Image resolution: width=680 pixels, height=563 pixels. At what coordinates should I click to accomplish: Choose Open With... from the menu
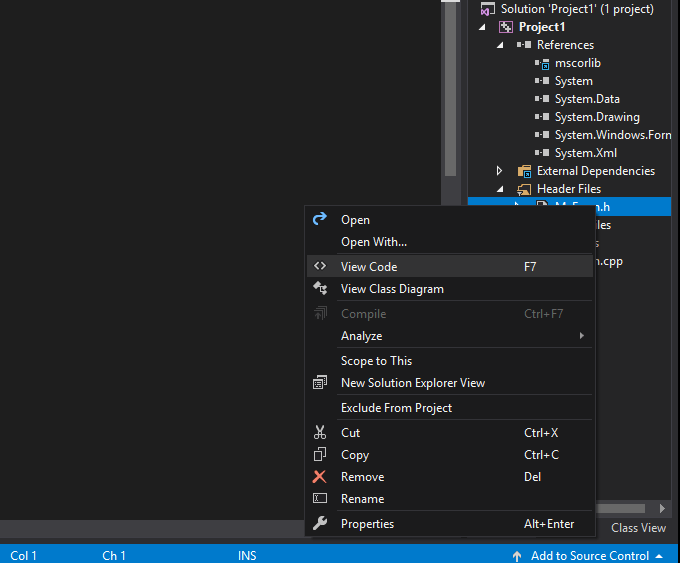pos(449,242)
